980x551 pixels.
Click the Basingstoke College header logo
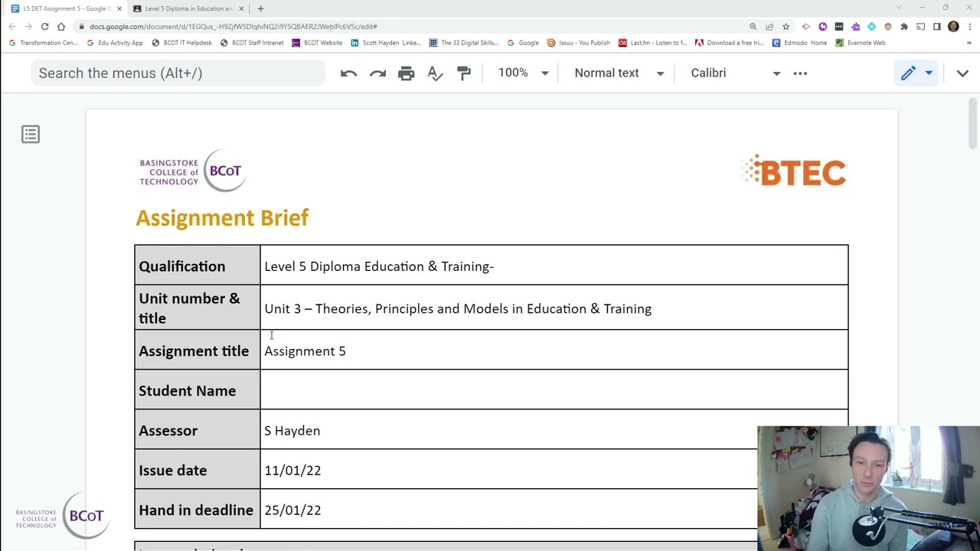pos(192,171)
